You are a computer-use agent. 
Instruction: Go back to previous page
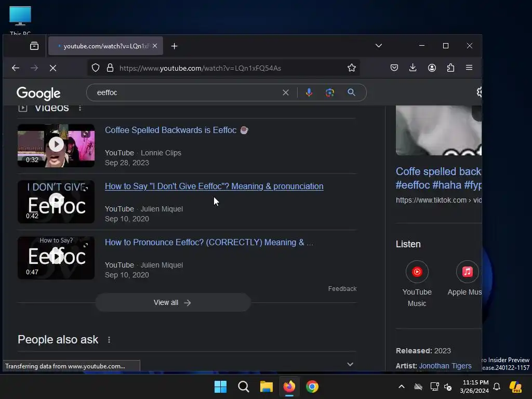pos(15,68)
